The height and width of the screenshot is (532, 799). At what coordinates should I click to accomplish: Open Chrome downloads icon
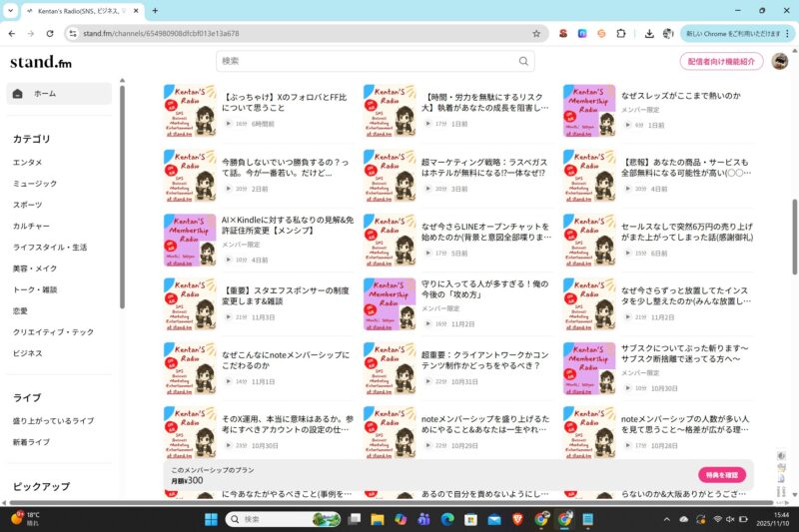tap(649, 33)
